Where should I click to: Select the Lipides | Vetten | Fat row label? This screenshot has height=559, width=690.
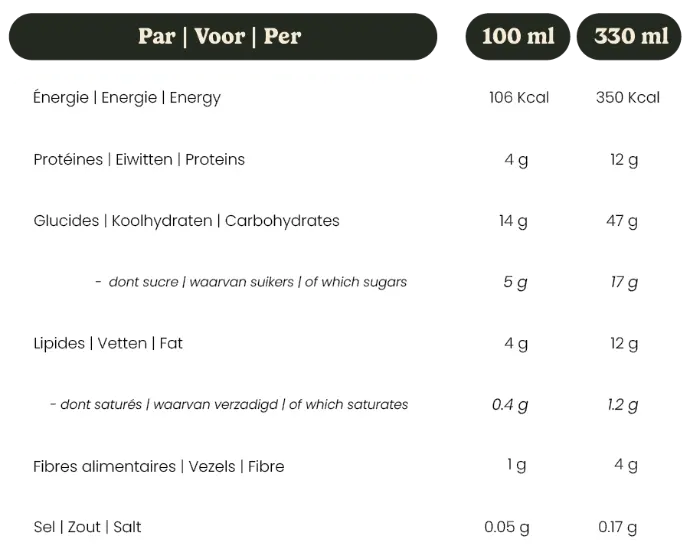108,344
